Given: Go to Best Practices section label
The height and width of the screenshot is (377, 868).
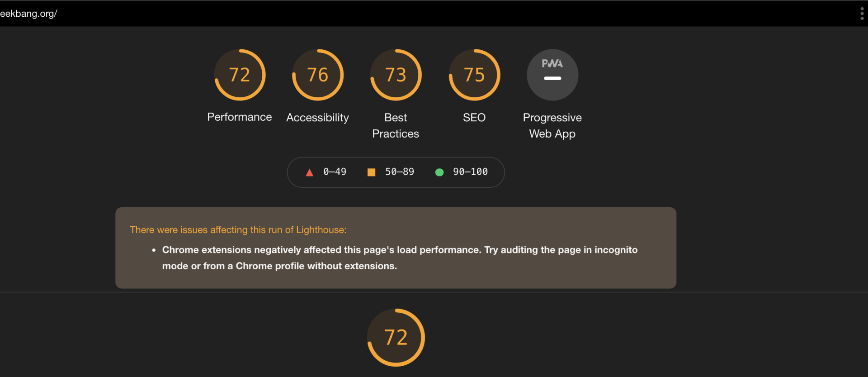Looking at the screenshot, I should click(x=396, y=125).
